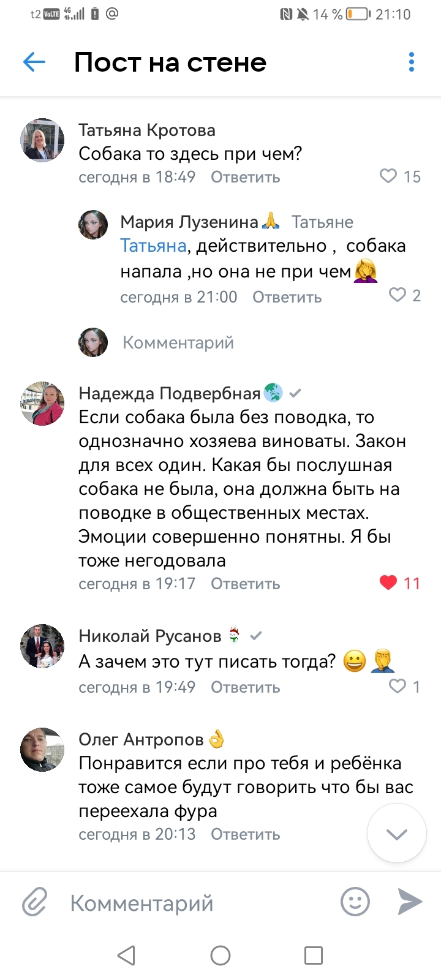Like Николай Русанов's comment

click(x=398, y=686)
